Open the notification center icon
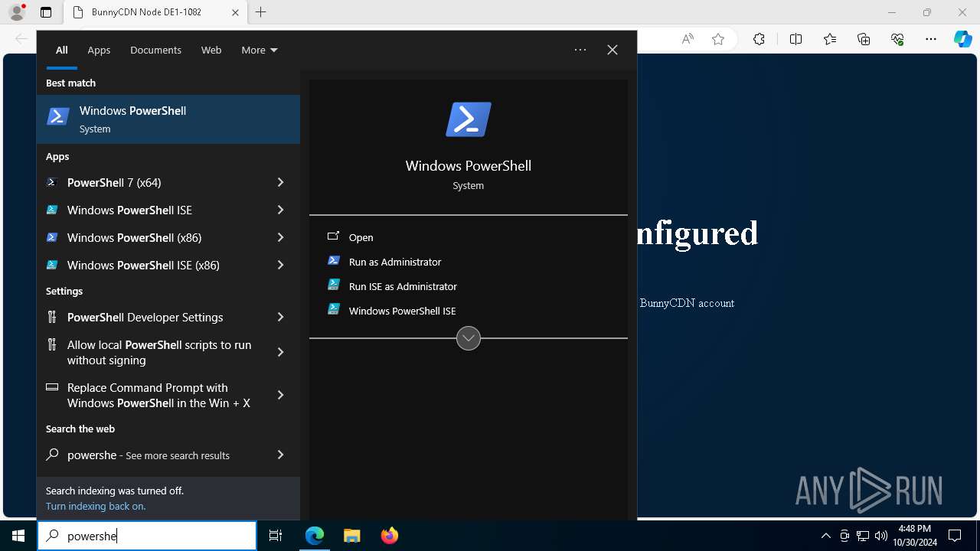The width and height of the screenshot is (980, 551). (955, 536)
